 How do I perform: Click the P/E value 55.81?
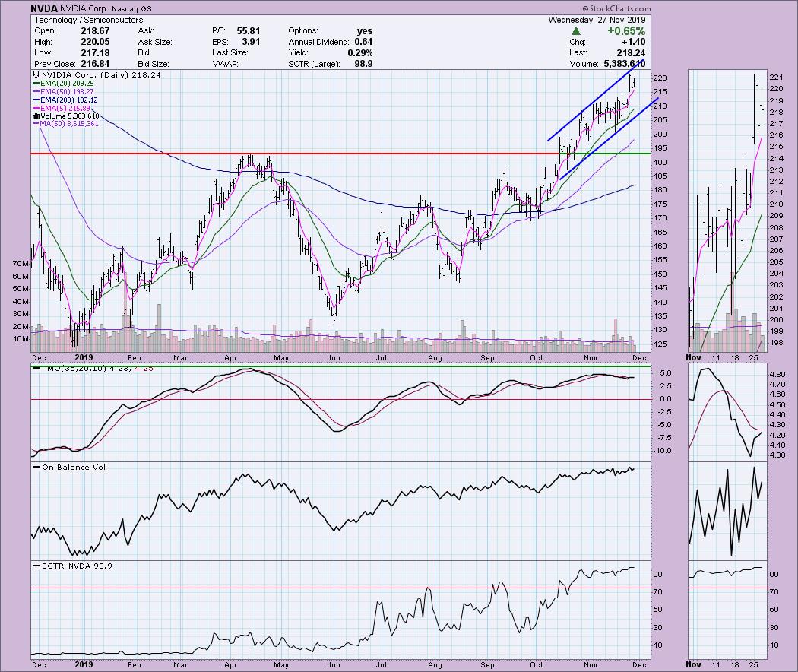click(249, 31)
